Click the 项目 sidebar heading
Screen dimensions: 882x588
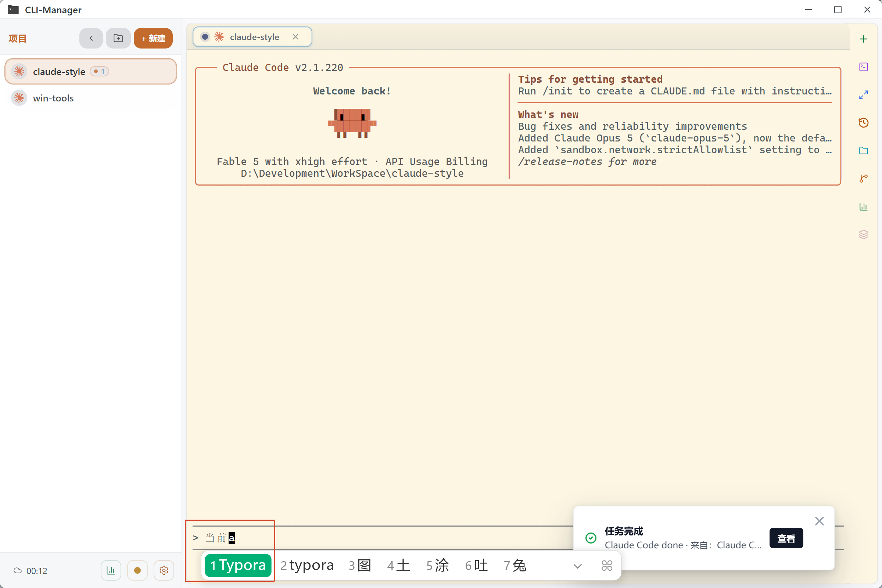point(18,38)
